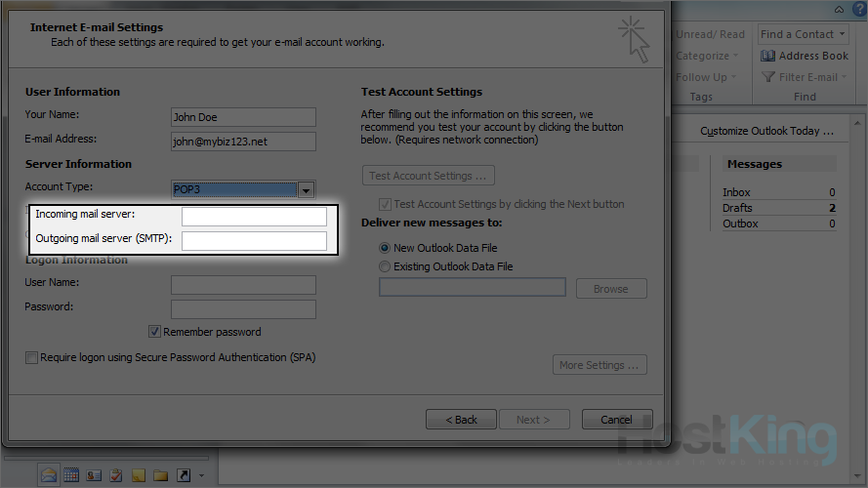Select the New Outlook Data File option
868x488 pixels.
coord(385,248)
